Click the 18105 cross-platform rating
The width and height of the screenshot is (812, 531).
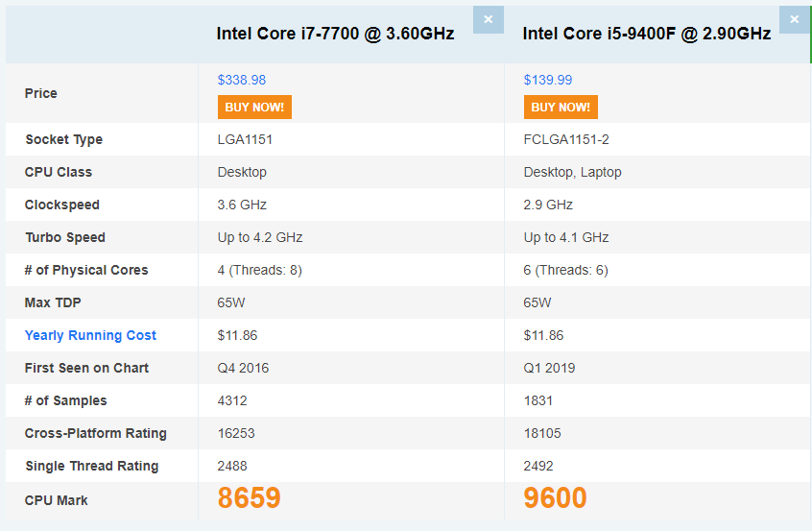click(x=542, y=433)
